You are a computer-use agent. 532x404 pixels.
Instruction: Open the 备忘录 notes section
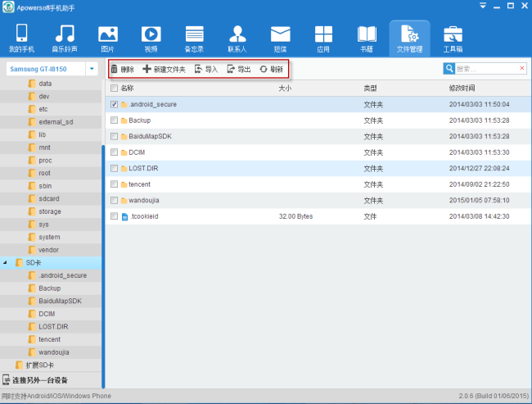[194, 38]
